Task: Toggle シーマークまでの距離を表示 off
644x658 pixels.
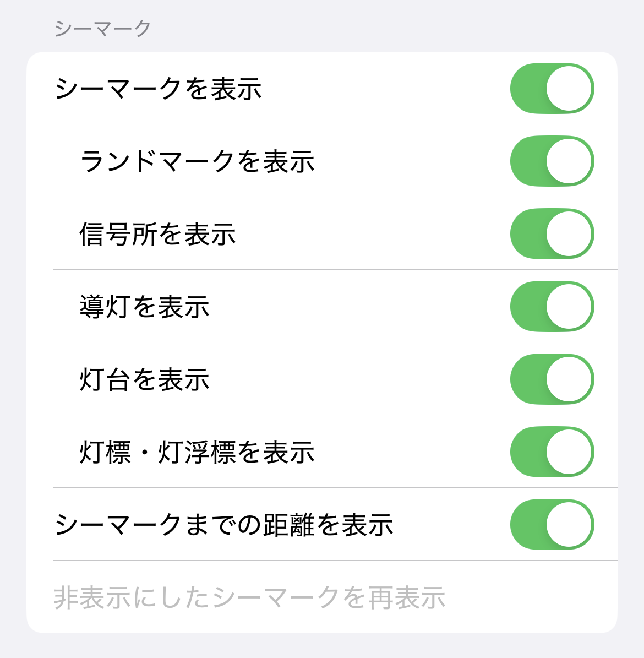Action: 552,525
